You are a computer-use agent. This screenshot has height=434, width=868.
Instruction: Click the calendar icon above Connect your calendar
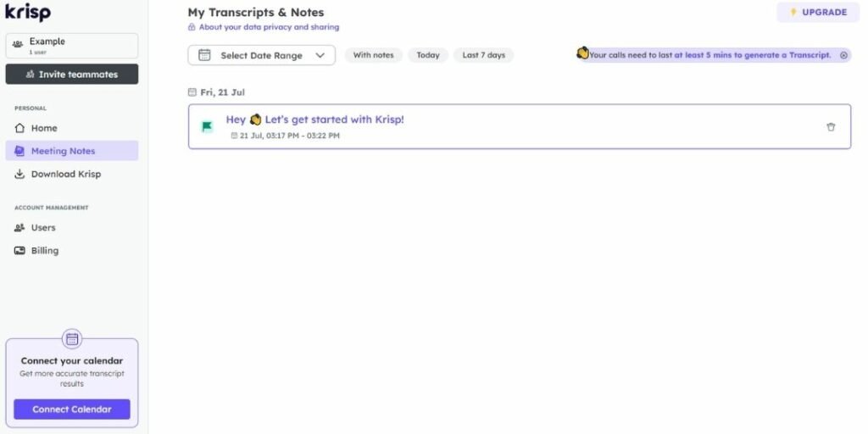pyautogui.click(x=72, y=339)
